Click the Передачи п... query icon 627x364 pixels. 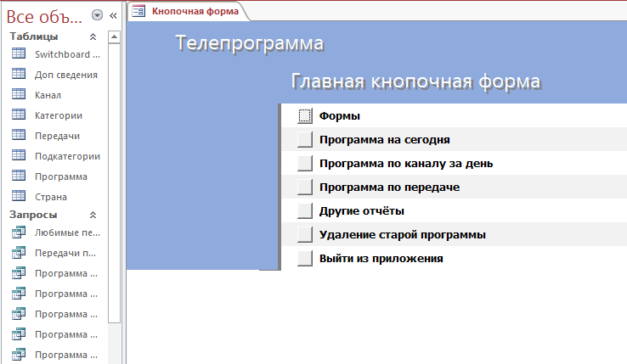19,253
